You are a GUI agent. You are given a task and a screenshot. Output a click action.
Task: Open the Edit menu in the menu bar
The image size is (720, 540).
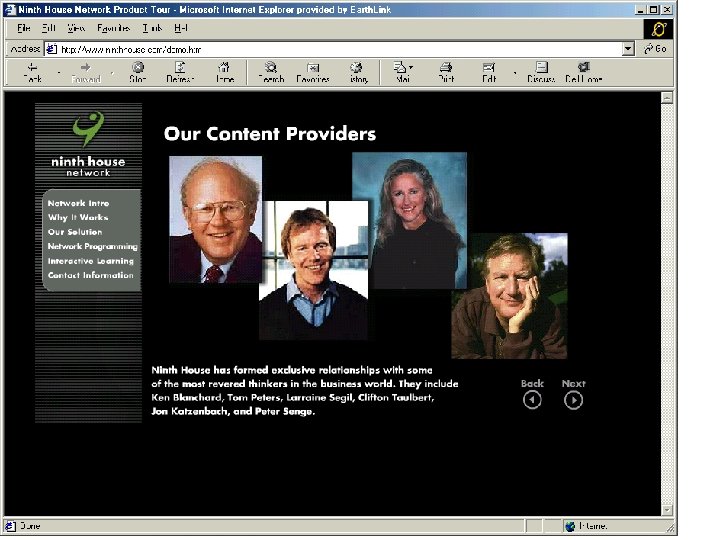[49, 28]
